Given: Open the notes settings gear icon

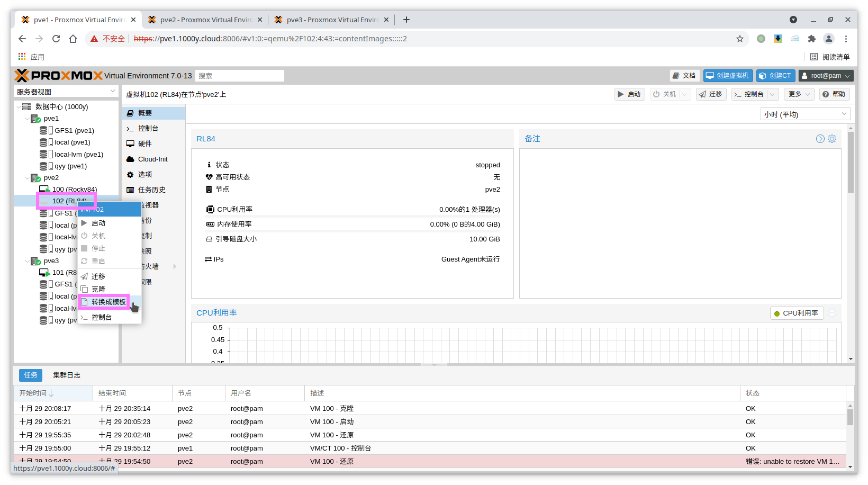Looking at the screenshot, I should (832, 139).
